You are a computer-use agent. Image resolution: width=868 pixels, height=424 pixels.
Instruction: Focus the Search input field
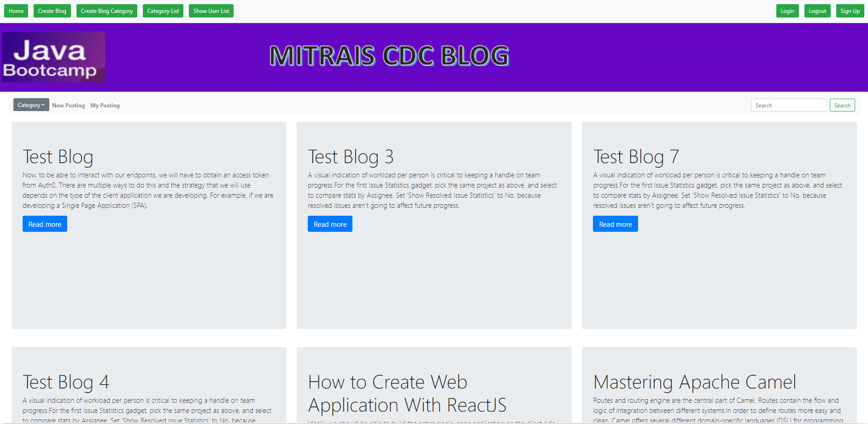pyautogui.click(x=789, y=106)
